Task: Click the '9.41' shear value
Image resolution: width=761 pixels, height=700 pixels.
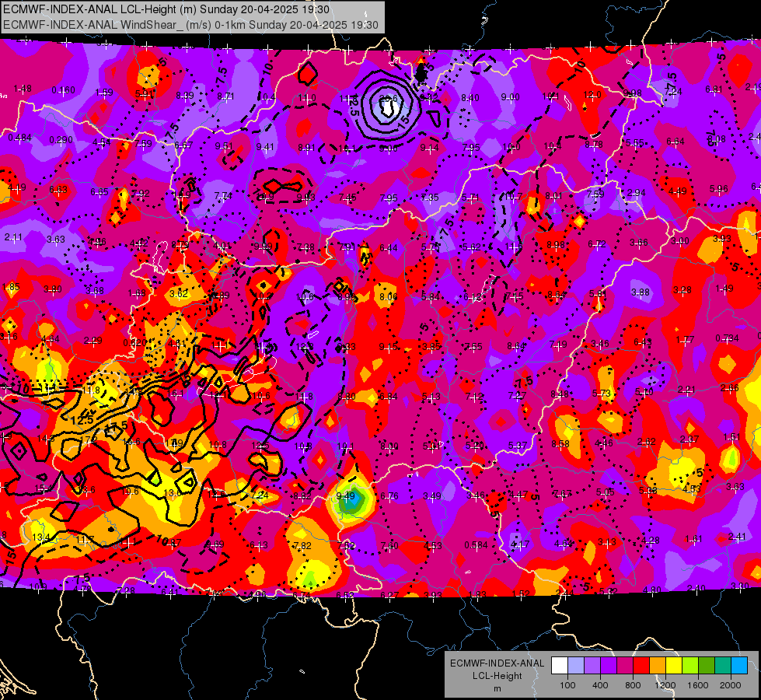Action: point(265,147)
